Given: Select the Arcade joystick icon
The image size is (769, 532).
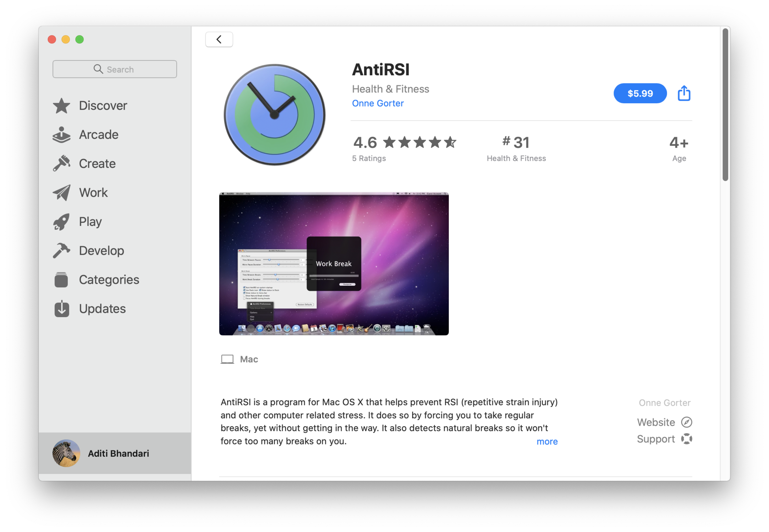Looking at the screenshot, I should (x=62, y=135).
